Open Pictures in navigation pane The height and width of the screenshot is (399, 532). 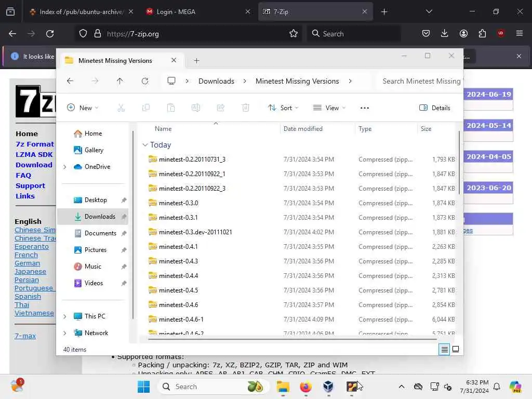pyautogui.click(x=96, y=250)
